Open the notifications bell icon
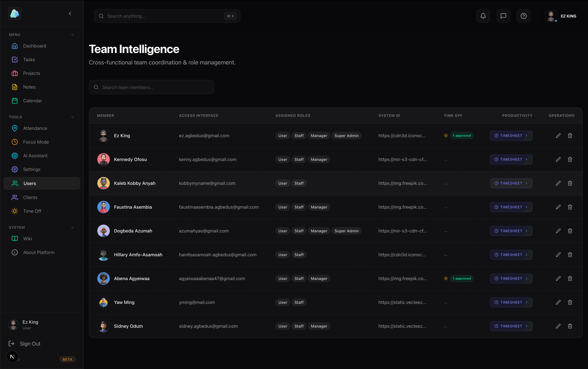This screenshot has height=369, width=588. pos(483,16)
